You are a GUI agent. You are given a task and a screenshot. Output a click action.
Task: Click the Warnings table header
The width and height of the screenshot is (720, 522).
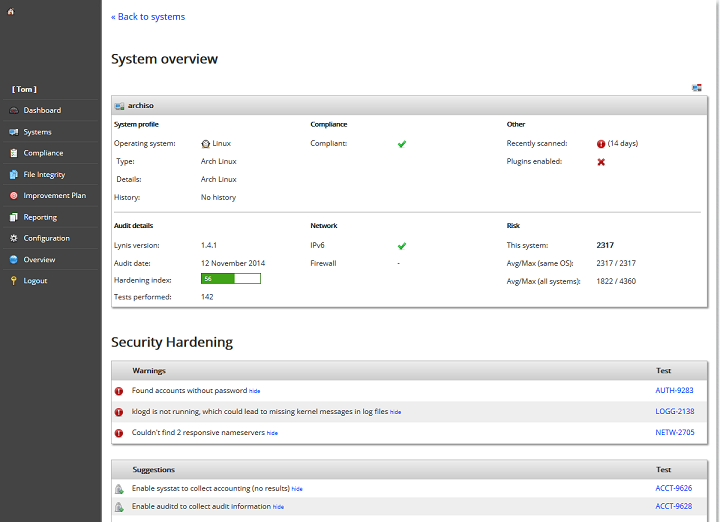(x=409, y=371)
